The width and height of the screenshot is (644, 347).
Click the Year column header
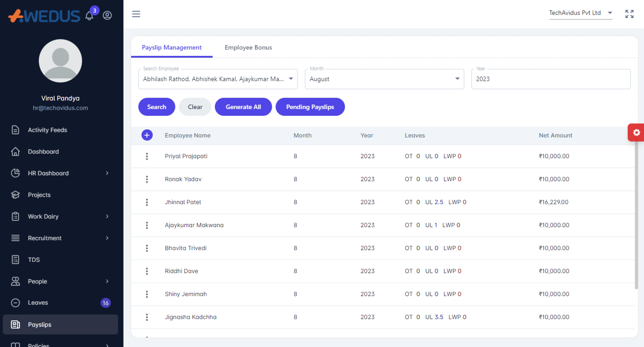point(367,135)
